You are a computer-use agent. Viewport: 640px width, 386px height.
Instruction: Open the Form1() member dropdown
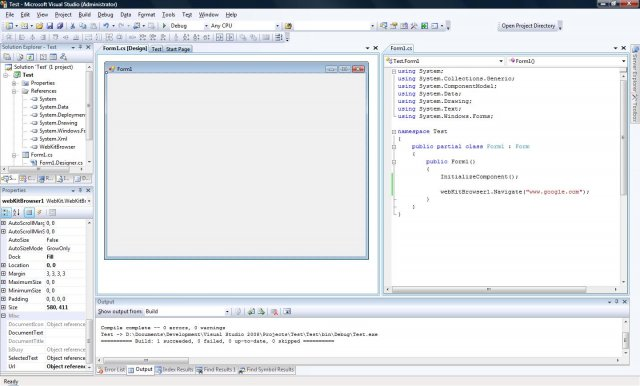coord(624,61)
